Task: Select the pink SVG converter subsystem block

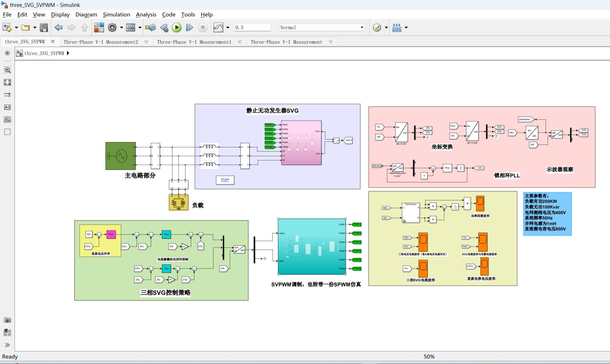Action: tap(301, 143)
